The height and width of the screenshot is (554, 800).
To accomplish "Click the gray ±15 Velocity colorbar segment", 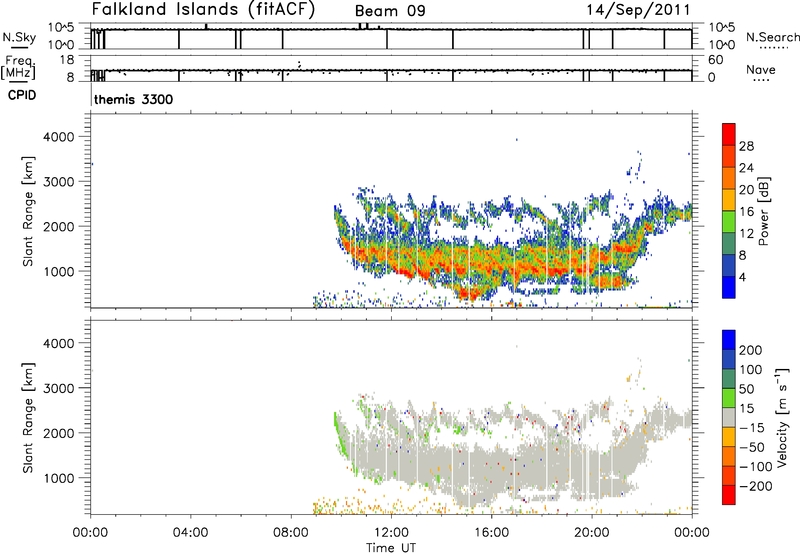I will click(729, 418).
